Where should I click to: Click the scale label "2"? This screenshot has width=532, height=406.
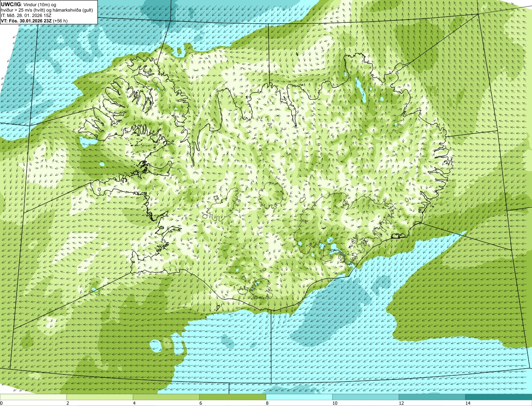[x=67, y=403]
